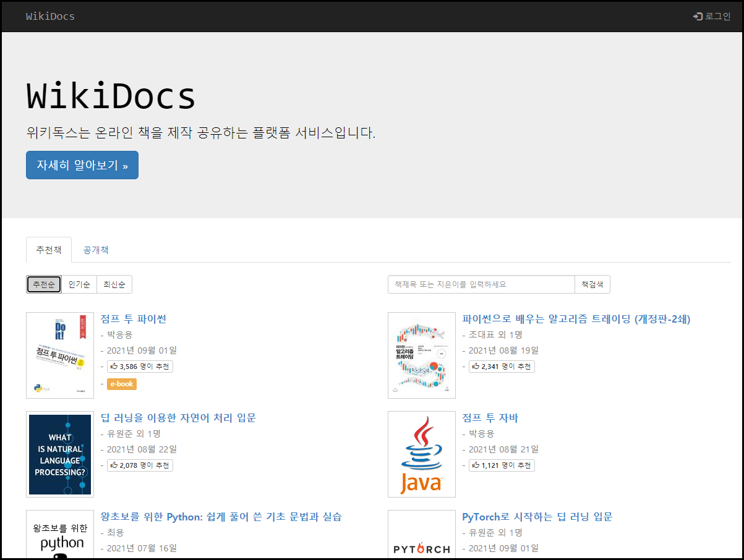Click thumbs-up icon on 2,078 badge
Image resolution: width=744 pixels, height=560 pixels.
(114, 465)
